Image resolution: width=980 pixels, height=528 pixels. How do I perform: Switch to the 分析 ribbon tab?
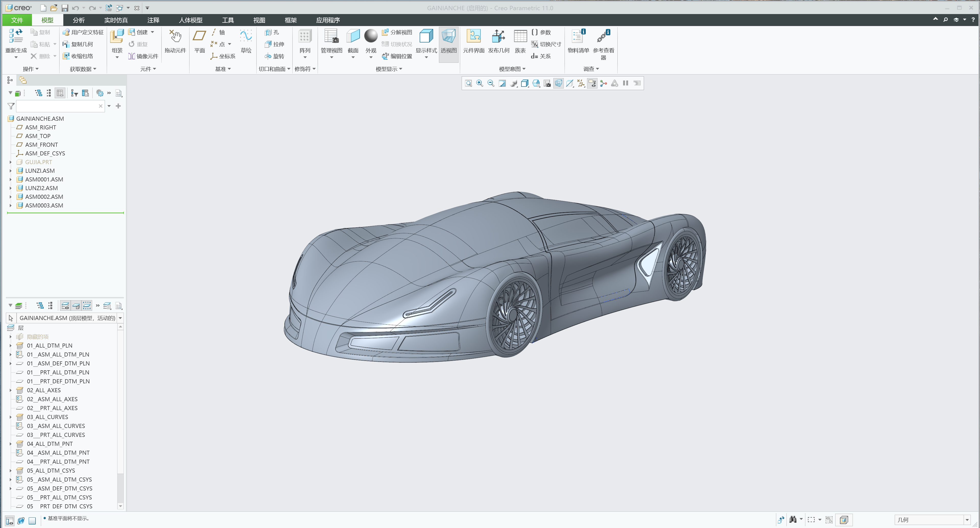(x=79, y=20)
